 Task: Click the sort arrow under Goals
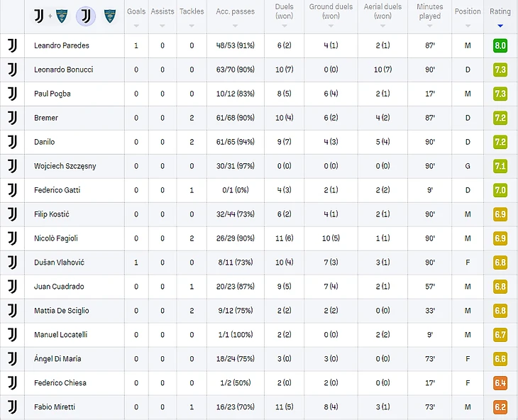pyautogui.click(x=136, y=26)
